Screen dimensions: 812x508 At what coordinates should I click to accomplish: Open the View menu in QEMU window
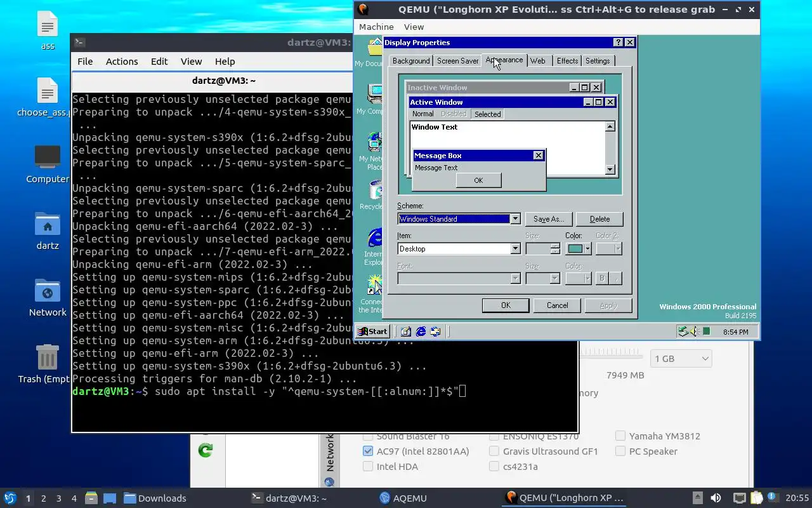point(414,27)
